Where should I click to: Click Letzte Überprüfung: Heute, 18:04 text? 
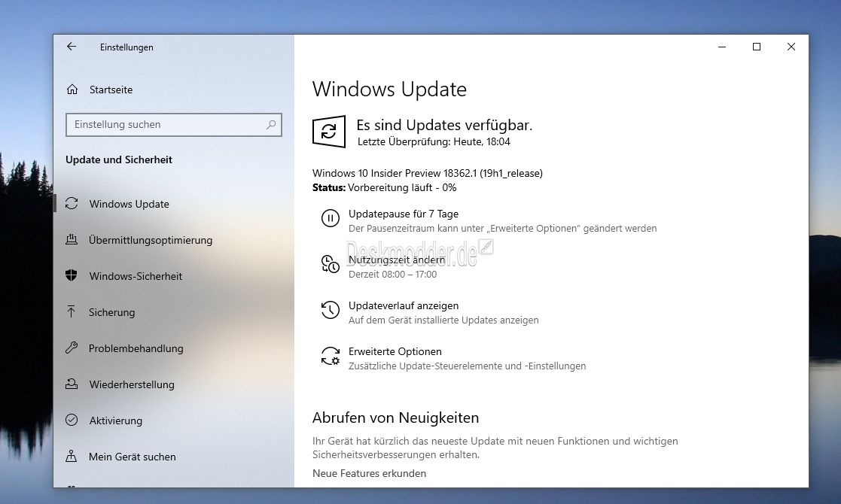coord(434,142)
